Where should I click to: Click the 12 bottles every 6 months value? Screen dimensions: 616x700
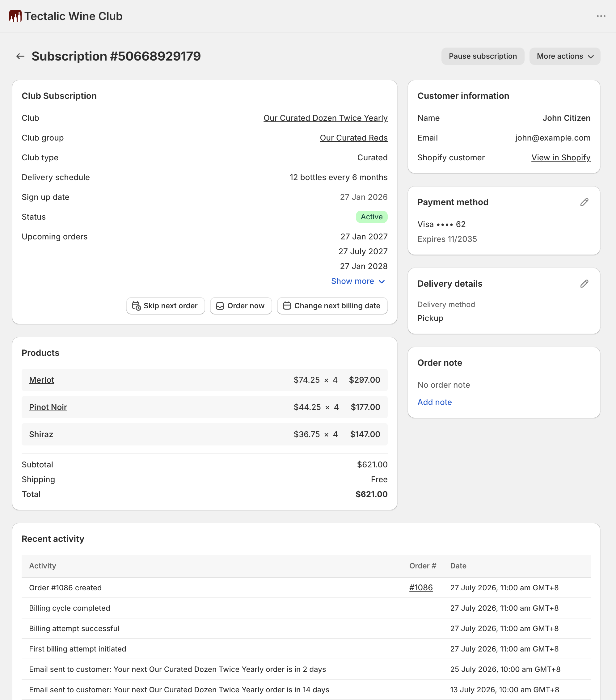click(x=338, y=177)
